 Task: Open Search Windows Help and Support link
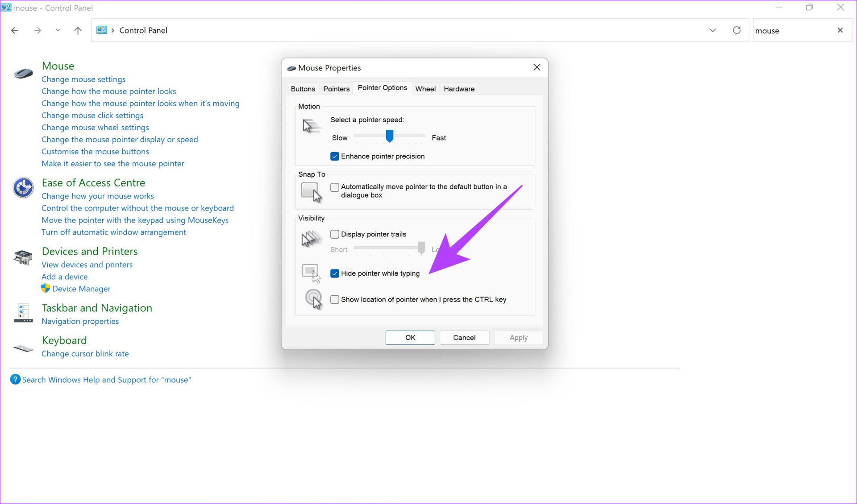(x=107, y=380)
